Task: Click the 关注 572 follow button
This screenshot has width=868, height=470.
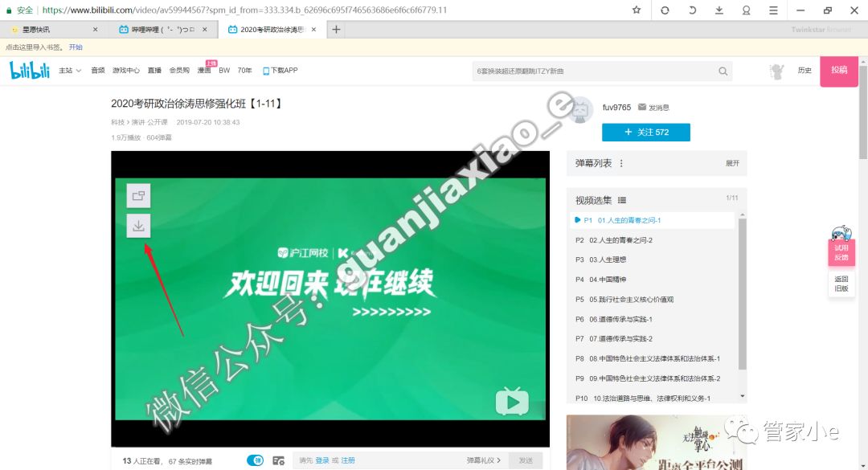Action: (x=645, y=131)
